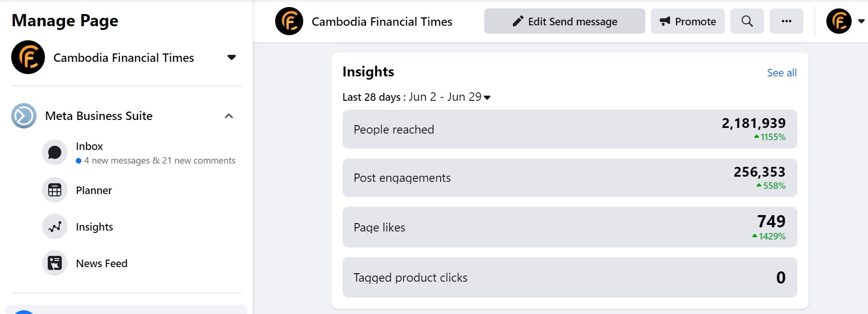Open the Last 28 days date range dropdown
Viewport: 868px width, 314px height.
[487, 97]
